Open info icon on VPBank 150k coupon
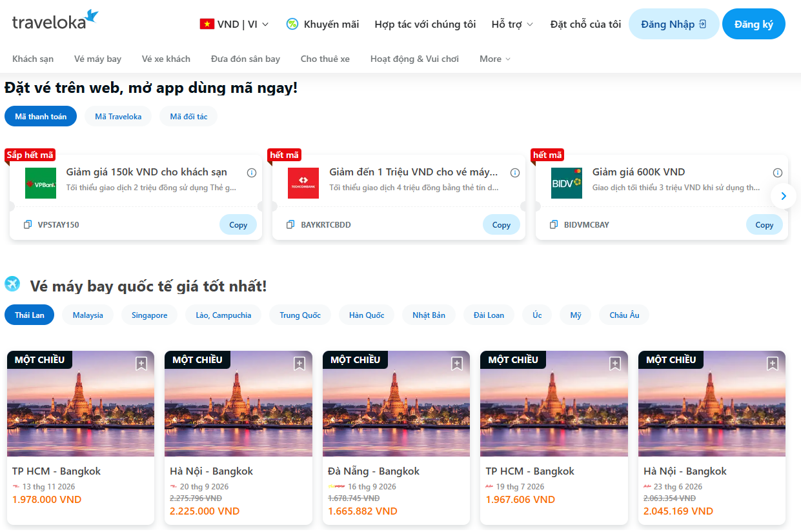 pos(252,173)
